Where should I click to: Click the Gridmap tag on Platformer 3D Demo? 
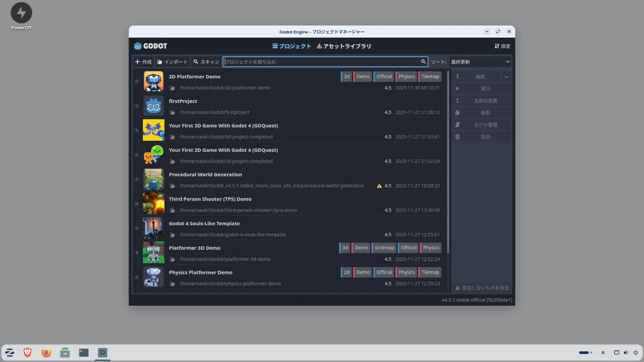(x=384, y=248)
